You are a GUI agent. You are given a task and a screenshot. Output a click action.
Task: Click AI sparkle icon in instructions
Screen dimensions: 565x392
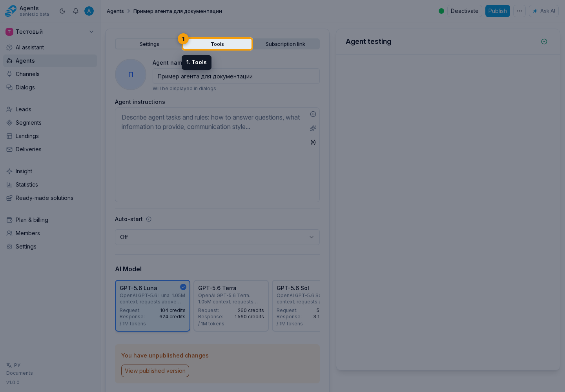coord(313,128)
